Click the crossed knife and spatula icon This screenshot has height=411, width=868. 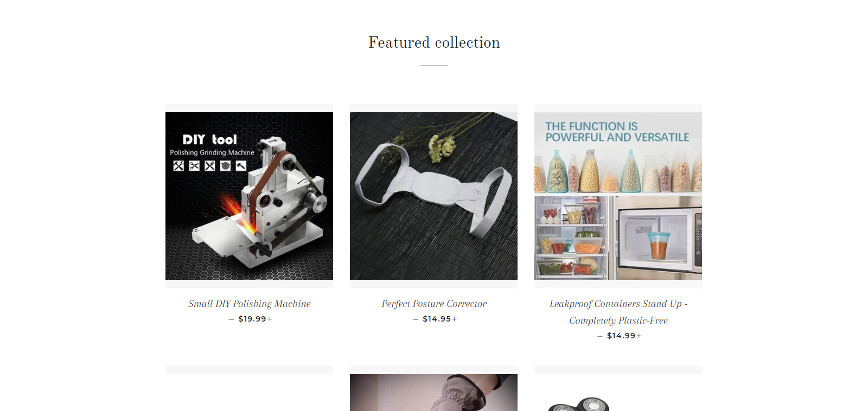[x=210, y=166]
